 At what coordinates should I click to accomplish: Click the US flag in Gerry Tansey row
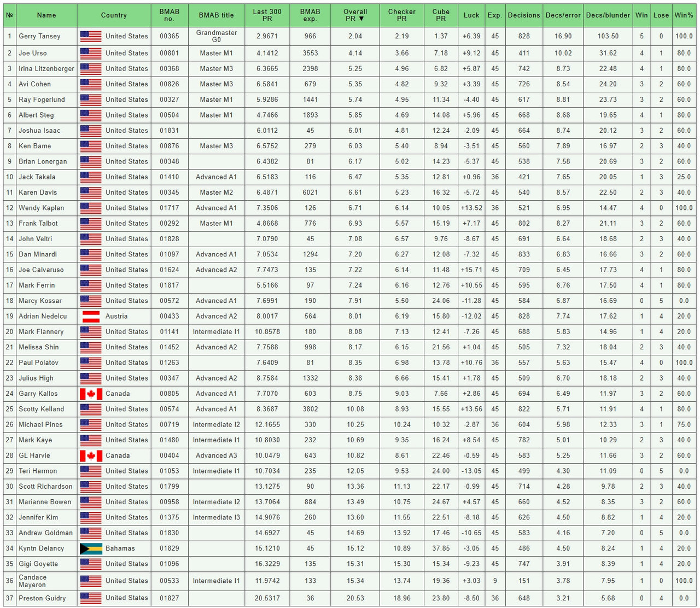click(91, 36)
